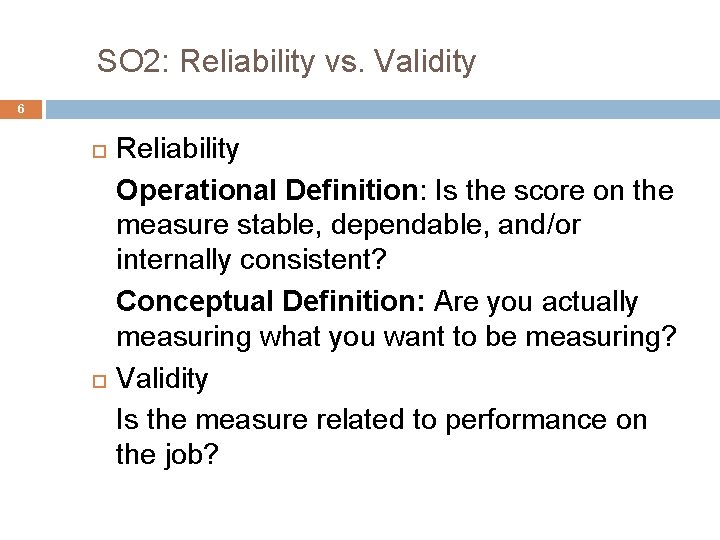The width and height of the screenshot is (720, 540).
Task: Click the line 'measure stable, dependable, and/or'
Action: 348,226
